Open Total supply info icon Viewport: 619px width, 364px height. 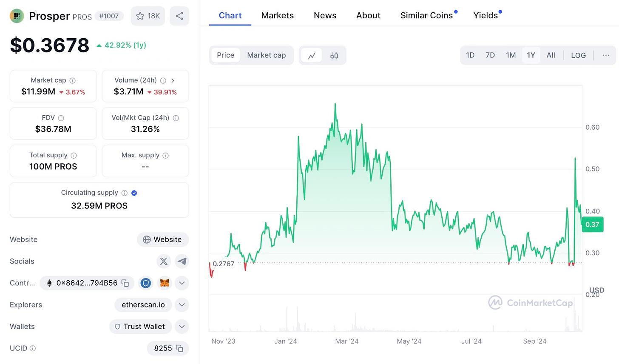click(x=74, y=155)
